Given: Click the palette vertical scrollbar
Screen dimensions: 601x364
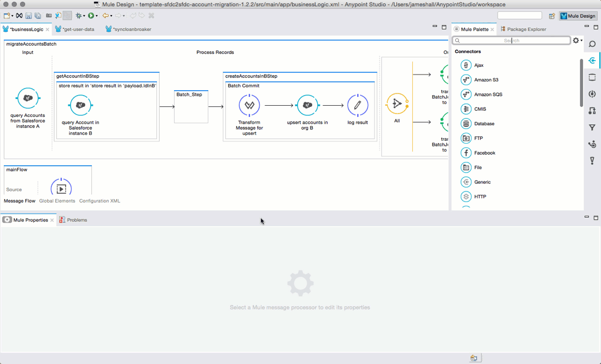Looking at the screenshot, I should pyautogui.click(x=582, y=82).
